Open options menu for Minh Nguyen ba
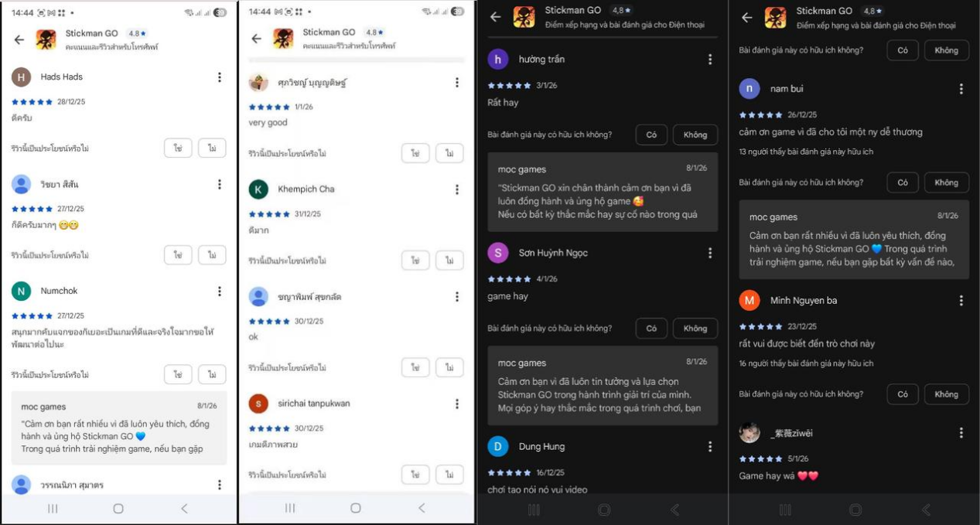980x525 pixels. coord(961,301)
